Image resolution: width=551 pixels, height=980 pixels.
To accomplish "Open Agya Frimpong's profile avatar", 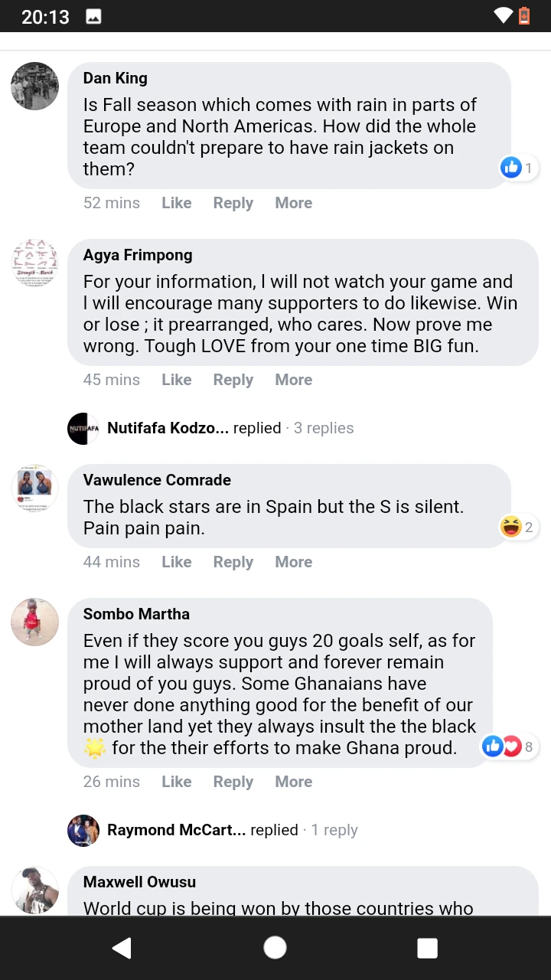I will pos(34,263).
